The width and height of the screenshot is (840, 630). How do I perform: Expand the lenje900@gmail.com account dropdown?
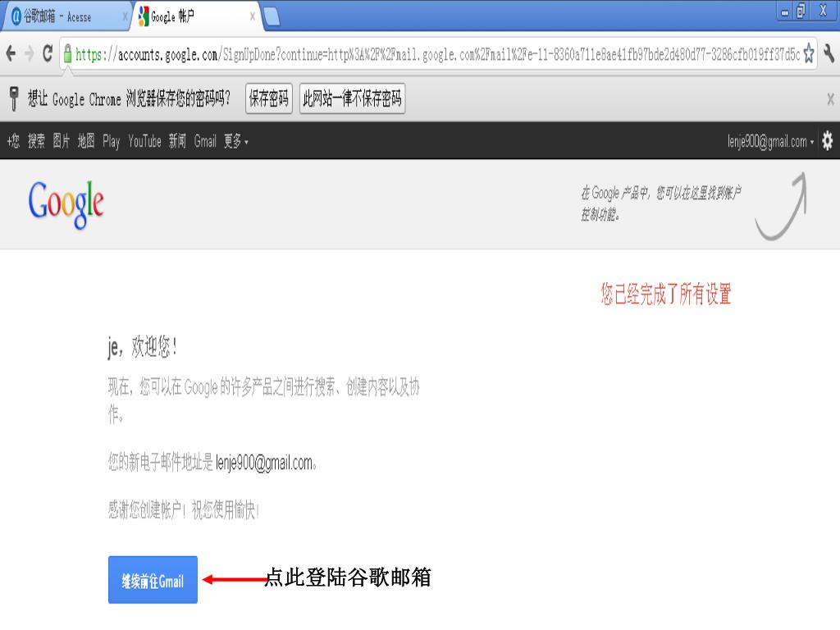[770, 141]
